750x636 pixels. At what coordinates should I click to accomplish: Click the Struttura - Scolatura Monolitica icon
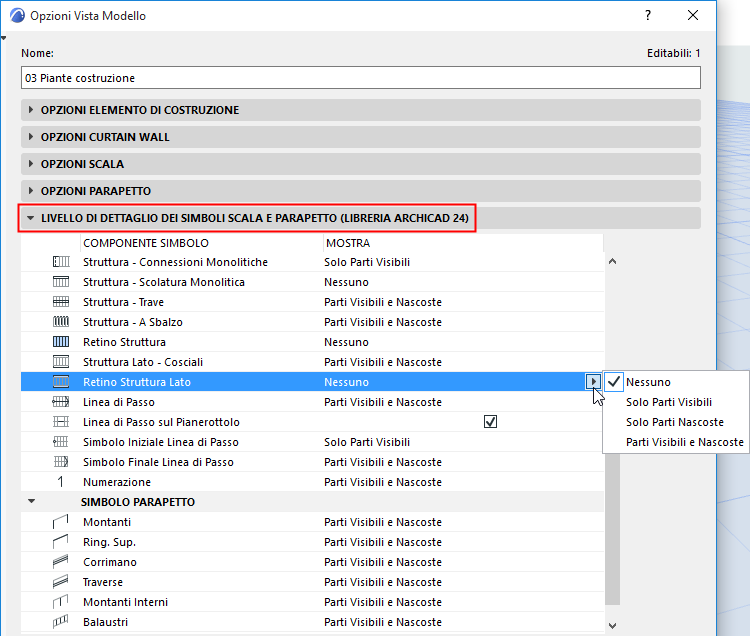click(61, 282)
